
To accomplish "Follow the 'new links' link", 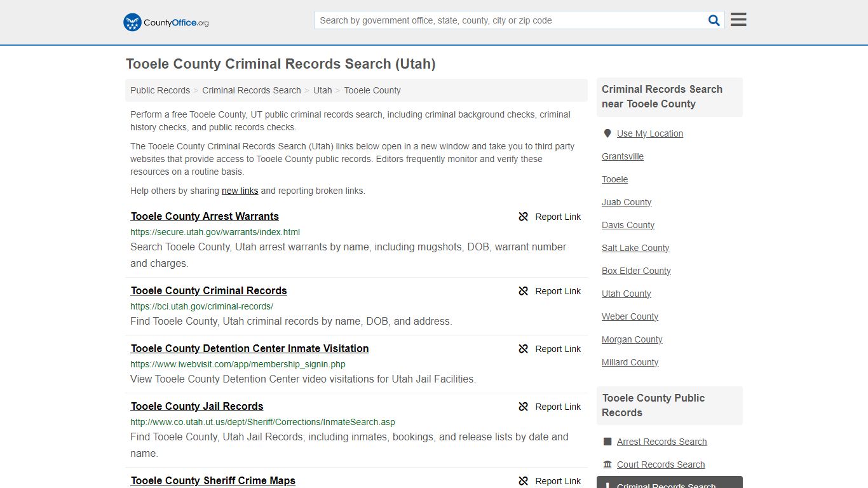I will [240, 191].
